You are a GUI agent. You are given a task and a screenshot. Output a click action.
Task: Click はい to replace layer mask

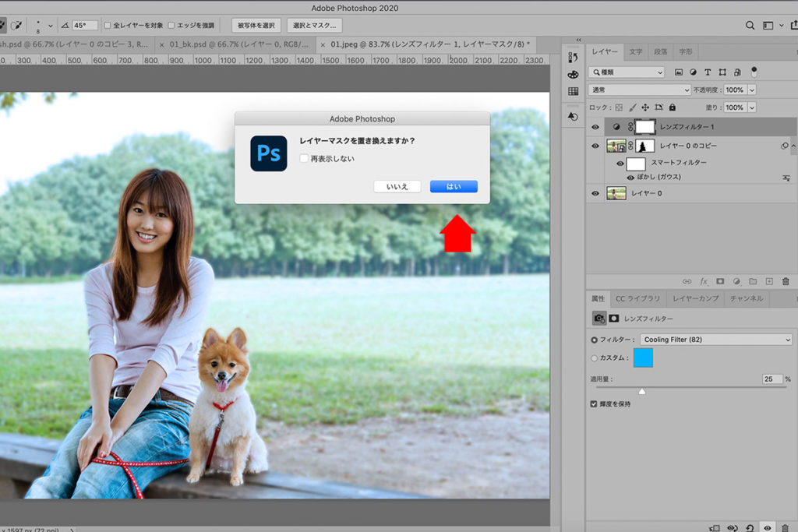point(454,187)
